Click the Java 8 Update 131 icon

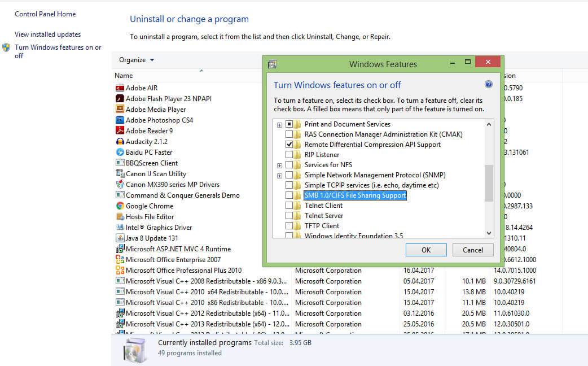pos(120,238)
